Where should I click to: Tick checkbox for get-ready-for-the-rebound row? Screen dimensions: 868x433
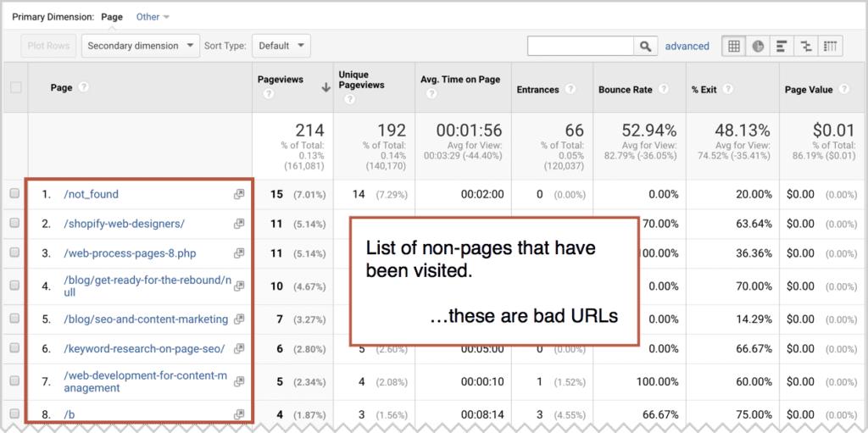pos(14,286)
